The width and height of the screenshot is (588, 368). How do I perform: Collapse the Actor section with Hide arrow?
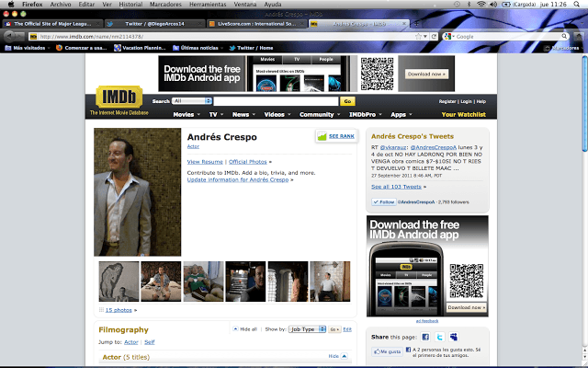344,356
